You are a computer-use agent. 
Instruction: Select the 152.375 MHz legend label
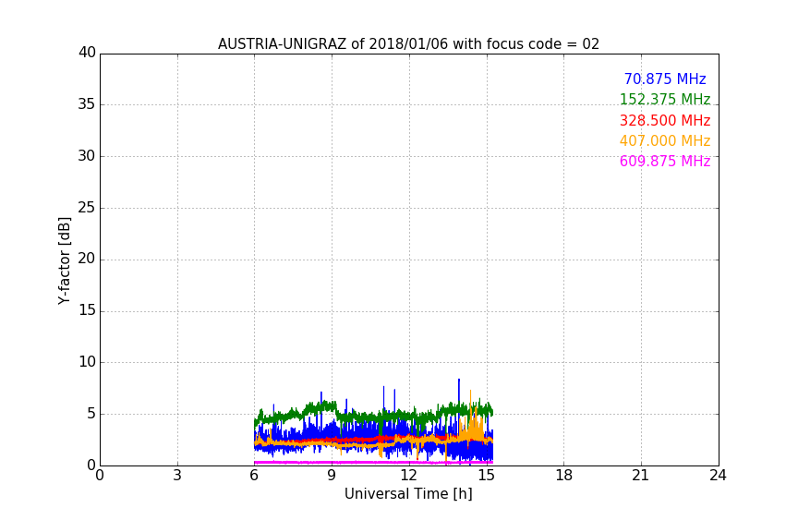tap(665, 100)
